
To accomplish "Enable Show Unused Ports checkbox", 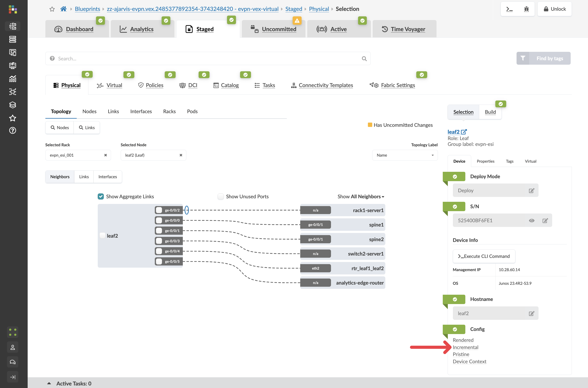I will [221, 197].
